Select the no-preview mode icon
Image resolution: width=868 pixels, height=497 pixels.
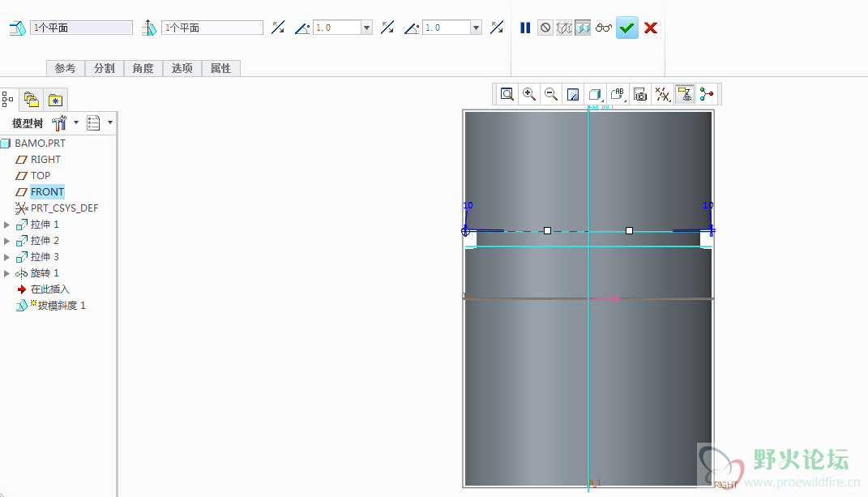tap(545, 28)
